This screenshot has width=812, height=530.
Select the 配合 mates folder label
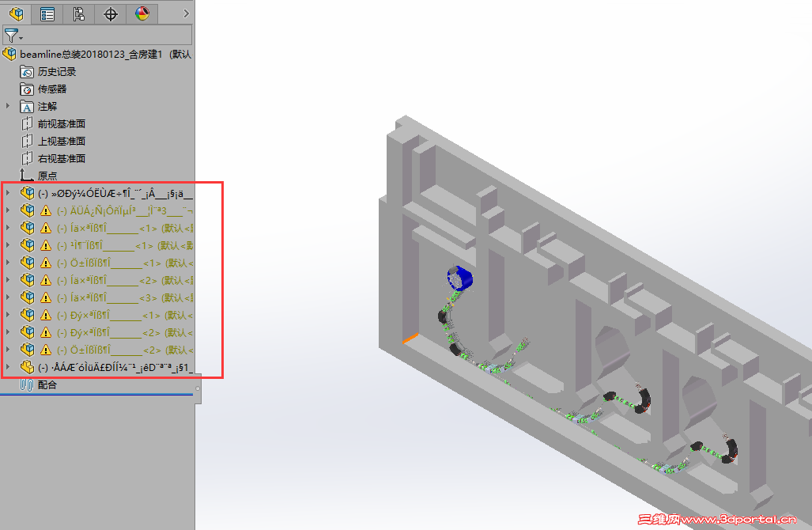pos(47,385)
